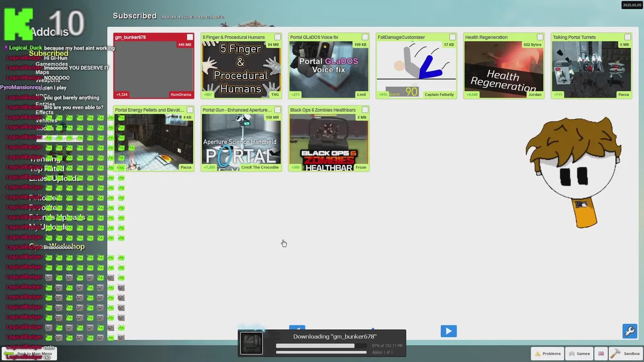Open the Games mount list
644x362 pixels.
[x=579, y=353]
